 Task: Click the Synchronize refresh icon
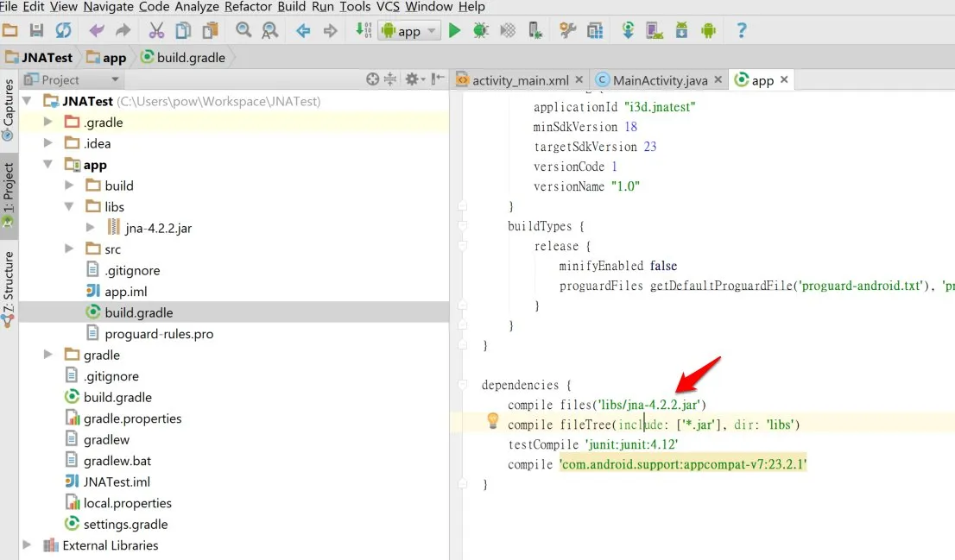[63, 30]
